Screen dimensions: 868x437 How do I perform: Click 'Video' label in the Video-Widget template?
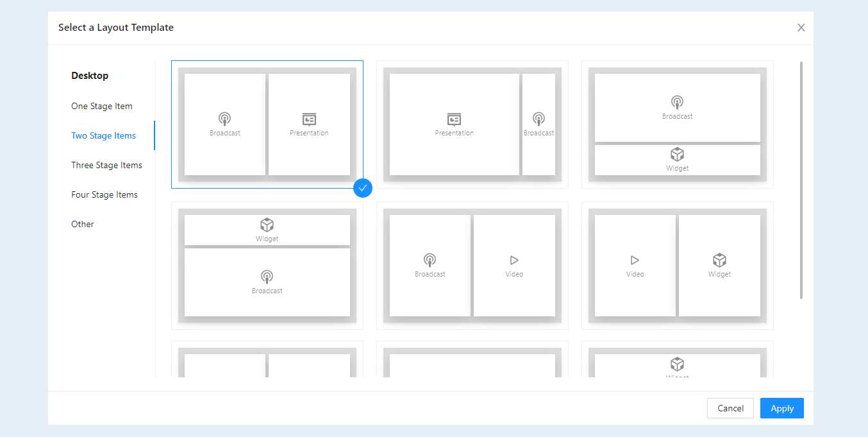635,274
